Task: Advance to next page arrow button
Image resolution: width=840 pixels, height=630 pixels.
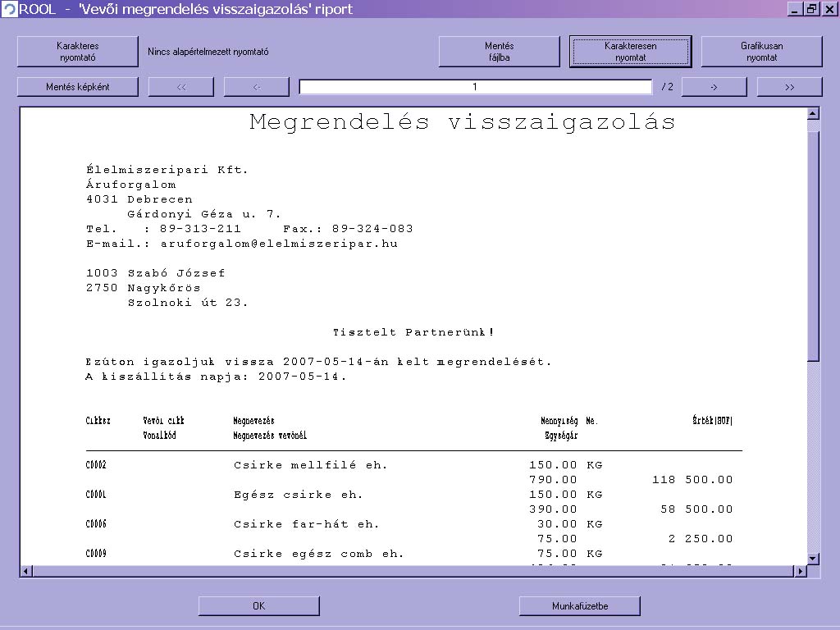Action: 714,87
